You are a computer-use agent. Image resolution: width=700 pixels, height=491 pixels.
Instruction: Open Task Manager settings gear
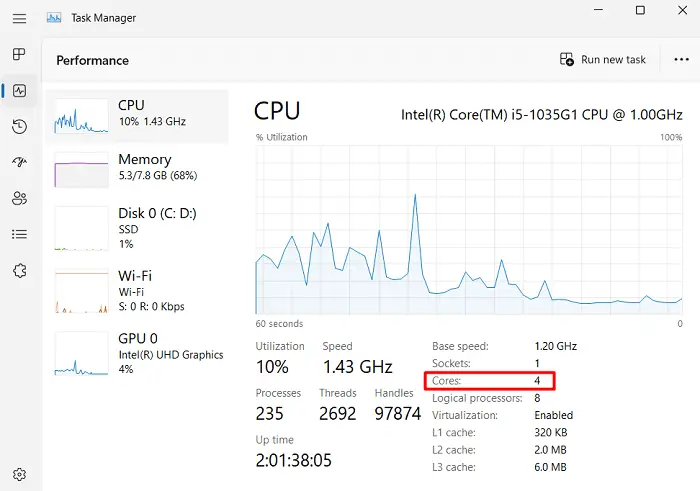[19, 473]
